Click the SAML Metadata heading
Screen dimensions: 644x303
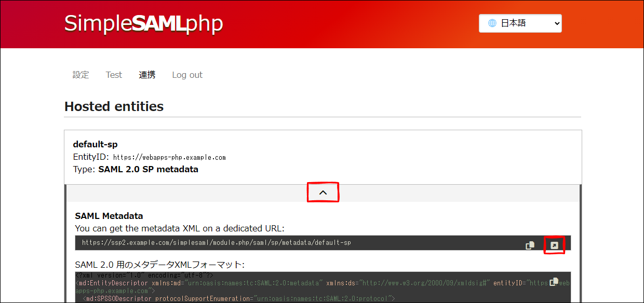click(x=109, y=216)
